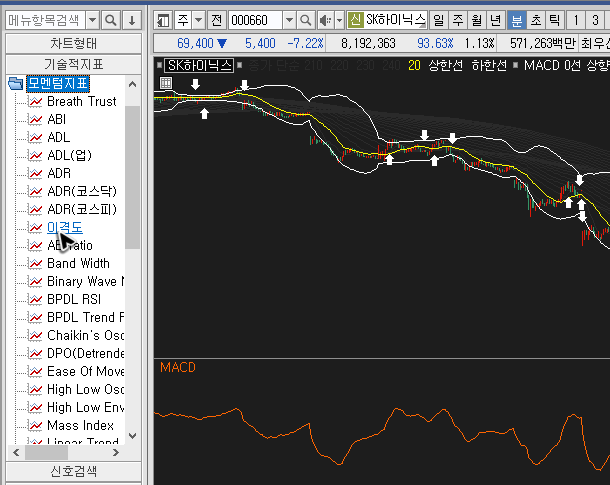Switch chart to 분 (minute) period

(517, 20)
